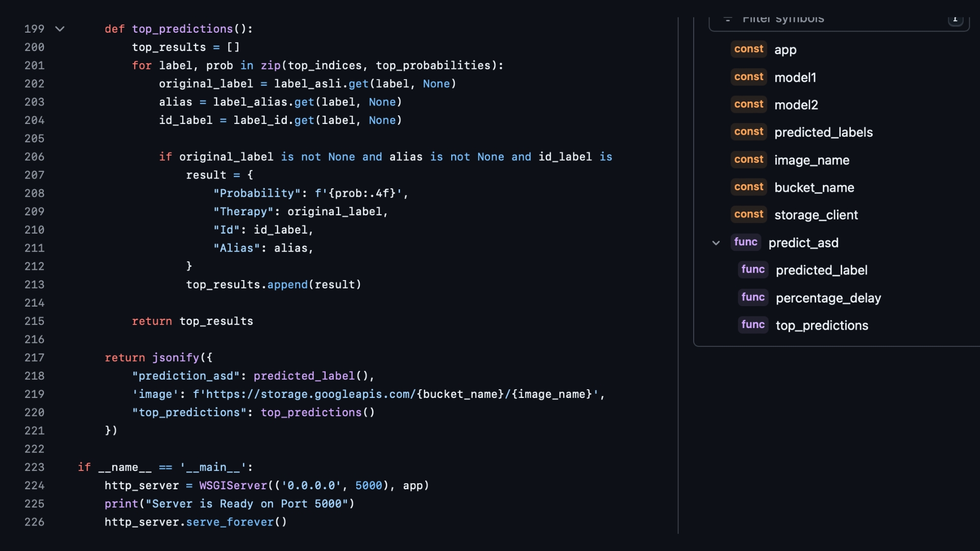
Task: Click jsonify call on line 217
Action: (x=175, y=358)
